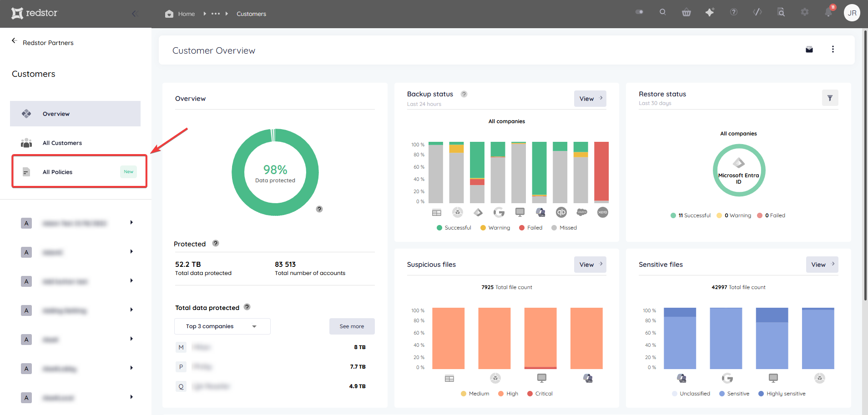Open the help question mark icon in the top bar

pos(733,12)
